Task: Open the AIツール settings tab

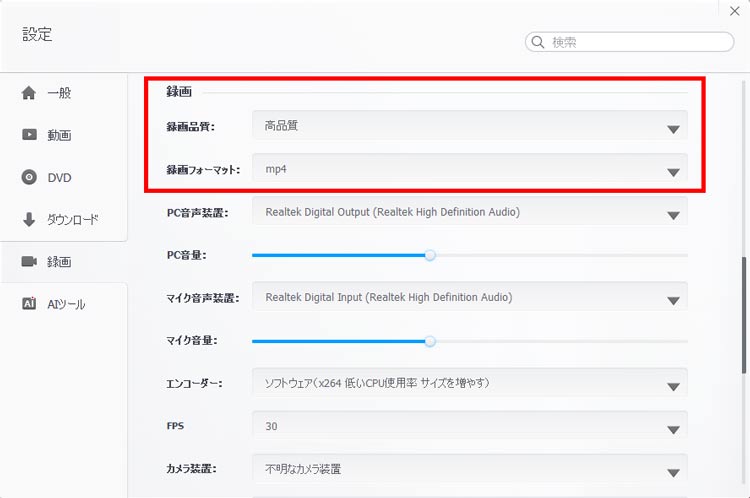Action: [x=64, y=304]
